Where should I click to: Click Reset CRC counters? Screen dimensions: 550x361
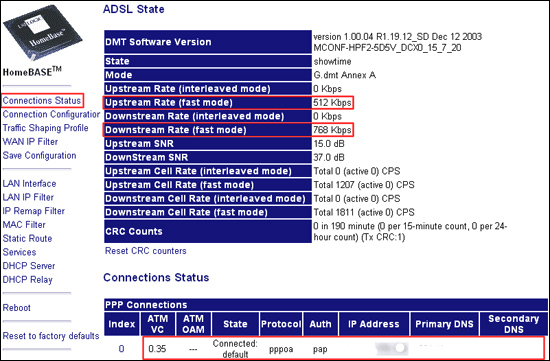tap(146, 251)
